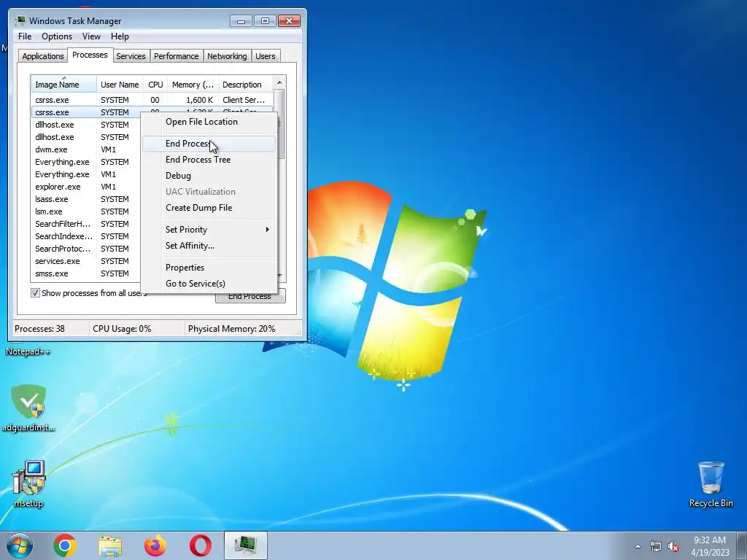Select Everything.exe run by VM1
747x560 pixels.
pos(86,174)
